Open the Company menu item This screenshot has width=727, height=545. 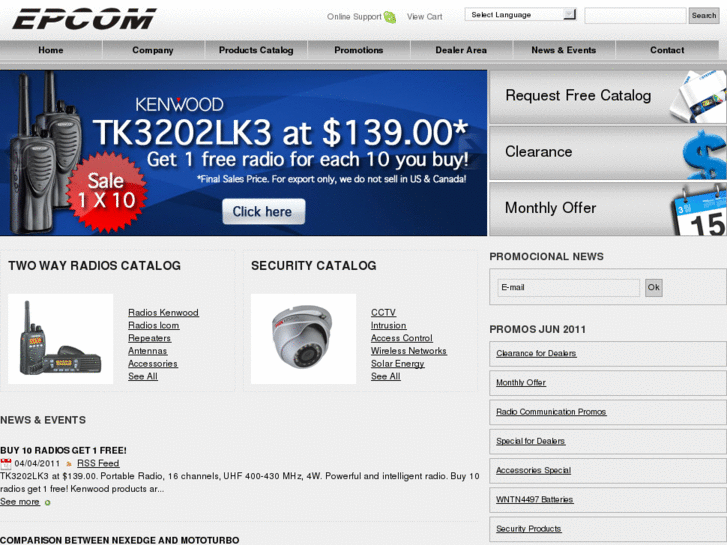153,50
